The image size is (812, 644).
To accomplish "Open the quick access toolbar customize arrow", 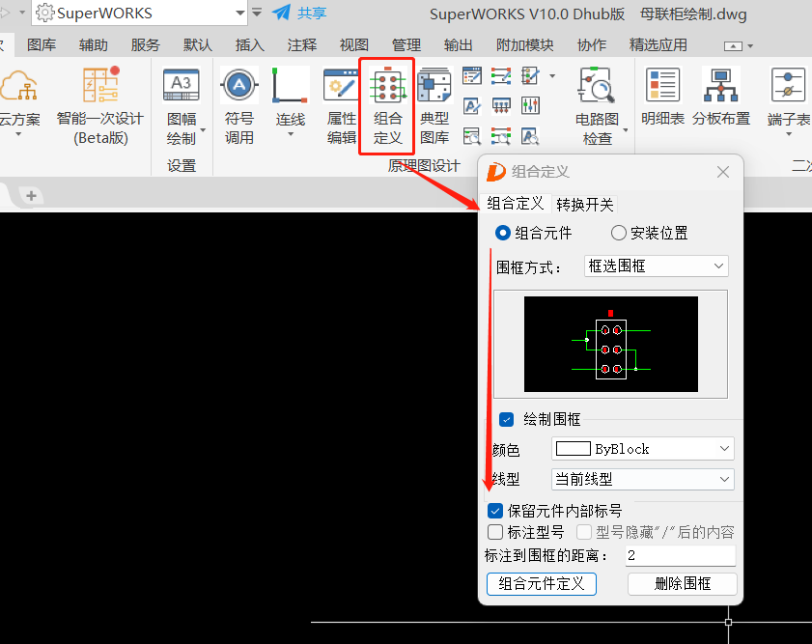I will point(257,13).
